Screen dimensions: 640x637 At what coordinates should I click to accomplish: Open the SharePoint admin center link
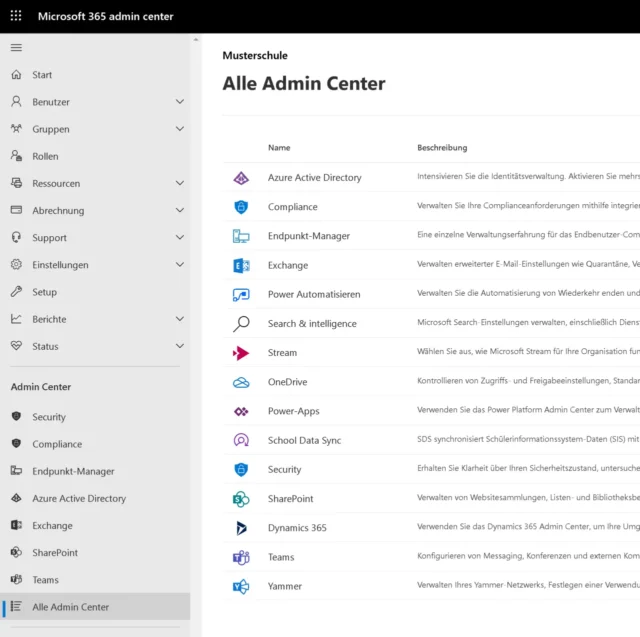pyautogui.click(x=290, y=499)
